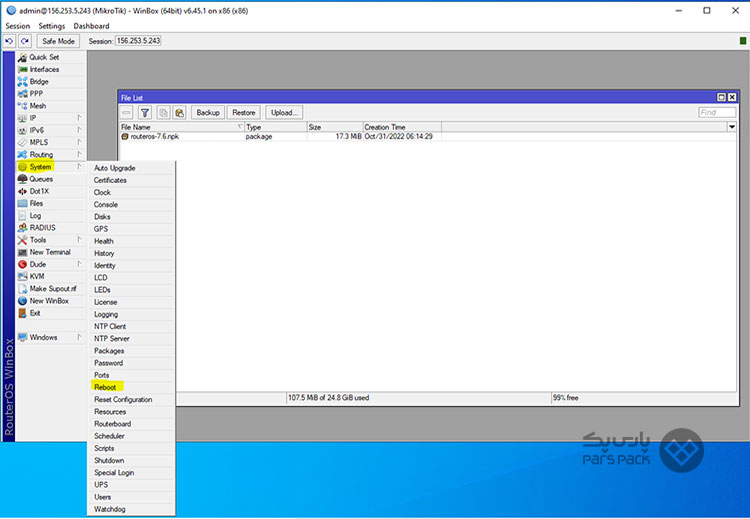Choose Auto Upgrade in System submenu

coord(131,168)
